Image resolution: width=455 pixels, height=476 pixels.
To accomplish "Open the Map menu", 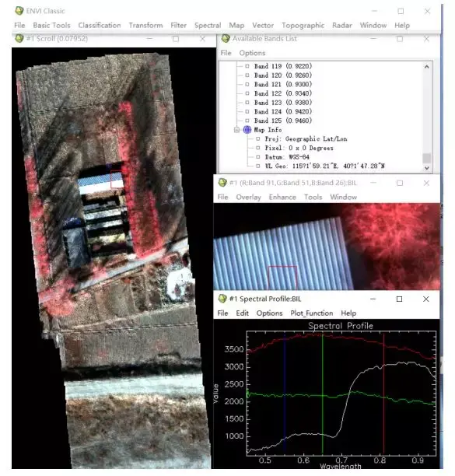I will [236, 25].
